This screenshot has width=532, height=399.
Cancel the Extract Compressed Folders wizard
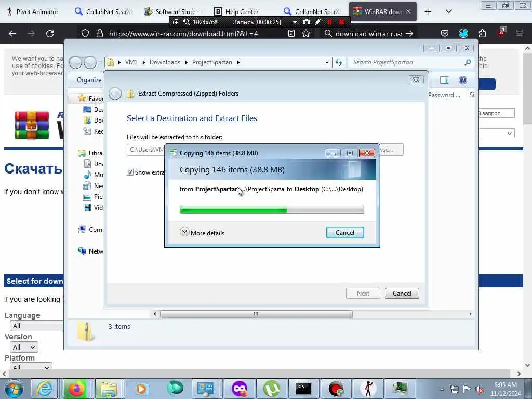click(x=402, y=293)
